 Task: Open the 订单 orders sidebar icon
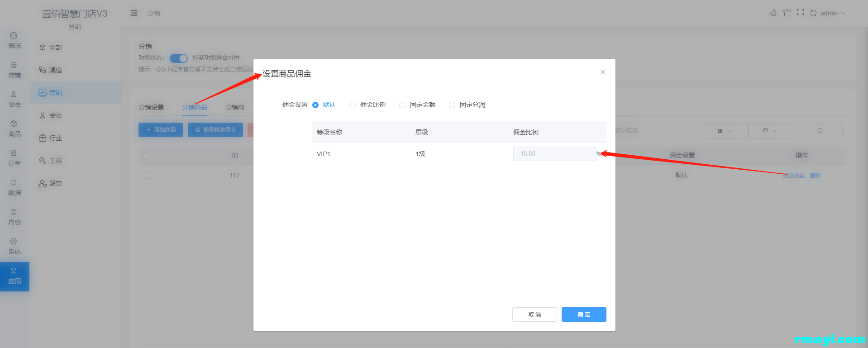(x=14, y=158)
